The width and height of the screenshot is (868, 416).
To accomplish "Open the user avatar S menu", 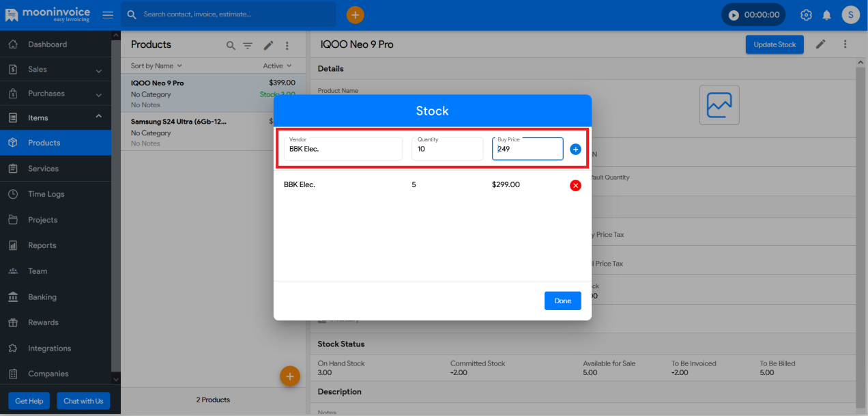I will (850, 14).
